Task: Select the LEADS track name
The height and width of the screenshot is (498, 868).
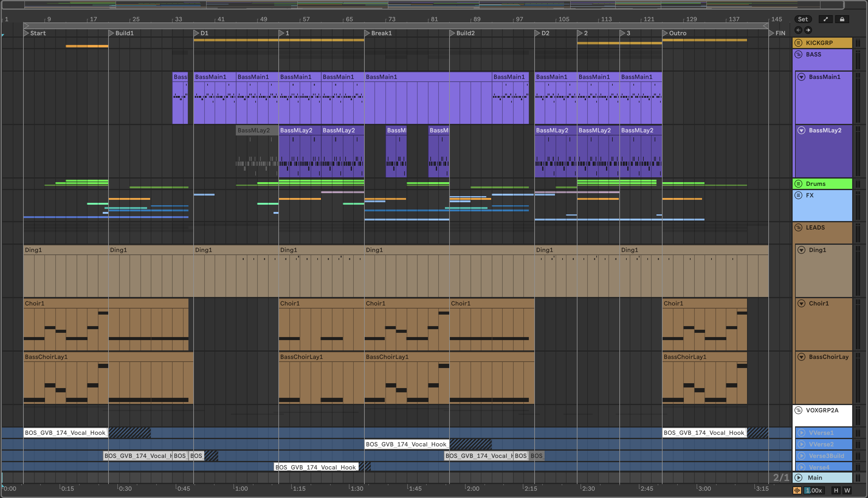Action: [815, 227]
